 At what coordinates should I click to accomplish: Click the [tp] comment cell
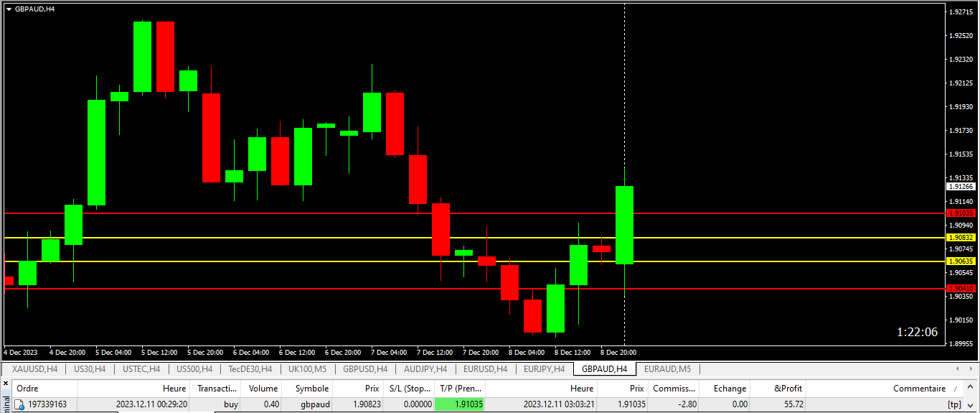click(954, 404)
